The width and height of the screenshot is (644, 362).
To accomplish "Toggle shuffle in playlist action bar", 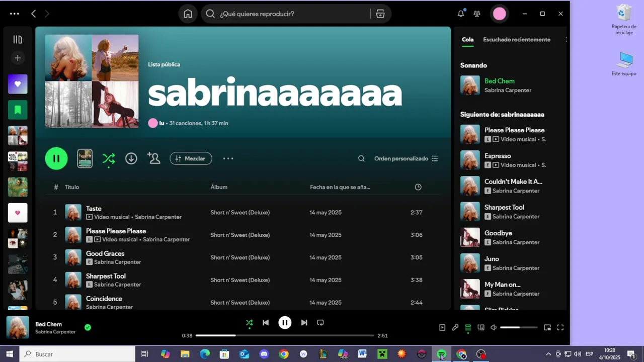I will 109,159.
